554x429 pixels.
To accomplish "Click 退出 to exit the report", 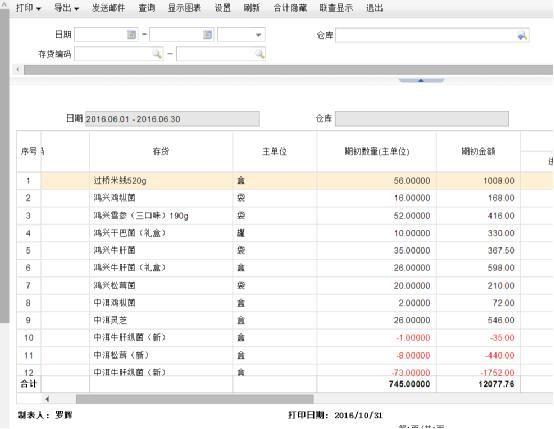I will coord(375,8).
